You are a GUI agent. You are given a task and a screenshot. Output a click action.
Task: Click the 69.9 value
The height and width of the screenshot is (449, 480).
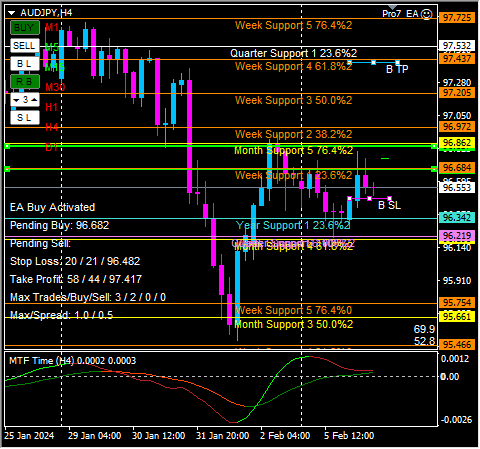coord(424,329)
